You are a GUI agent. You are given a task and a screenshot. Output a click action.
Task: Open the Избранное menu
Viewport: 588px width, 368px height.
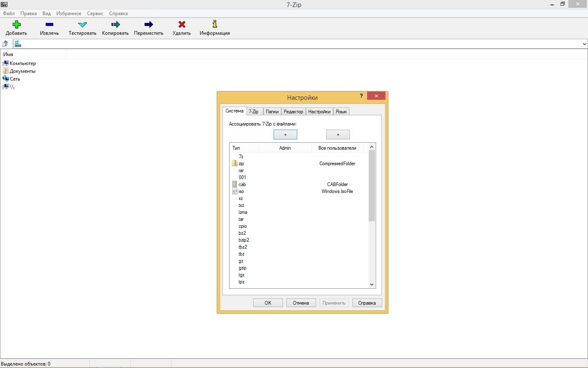tap(69, 13)
